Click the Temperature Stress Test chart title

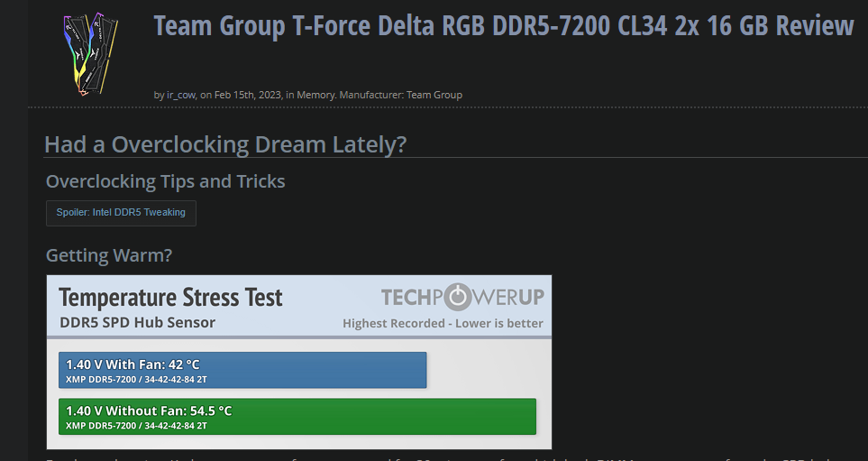pos(170,298)
